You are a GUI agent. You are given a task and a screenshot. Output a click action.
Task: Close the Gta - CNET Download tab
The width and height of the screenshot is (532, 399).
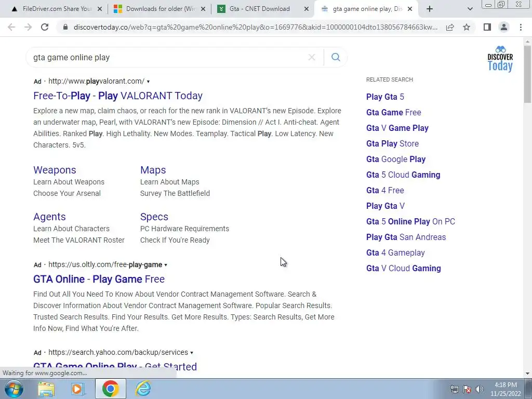(x=306, y=9)
